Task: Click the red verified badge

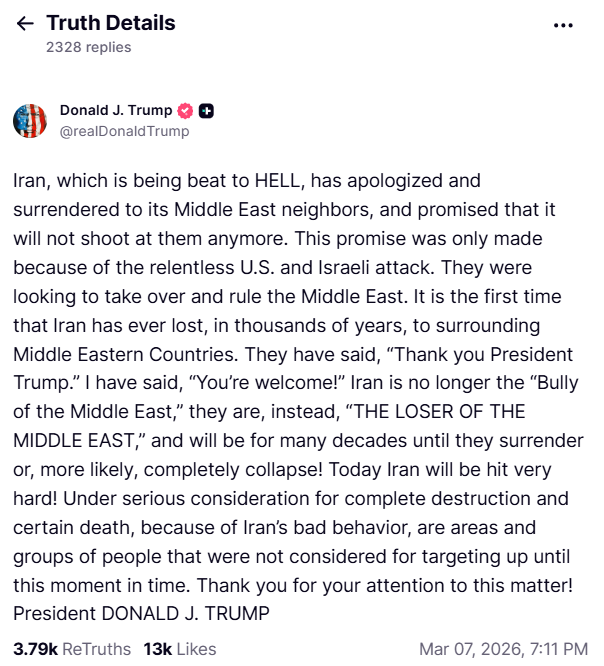Action: (x=185, y=110)
